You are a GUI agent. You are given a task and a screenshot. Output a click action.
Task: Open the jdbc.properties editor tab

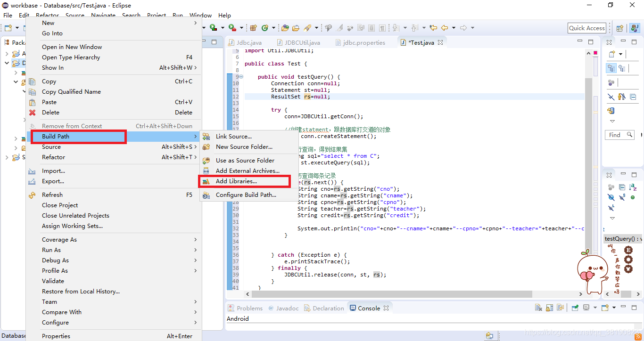click(x=360, y=42)
